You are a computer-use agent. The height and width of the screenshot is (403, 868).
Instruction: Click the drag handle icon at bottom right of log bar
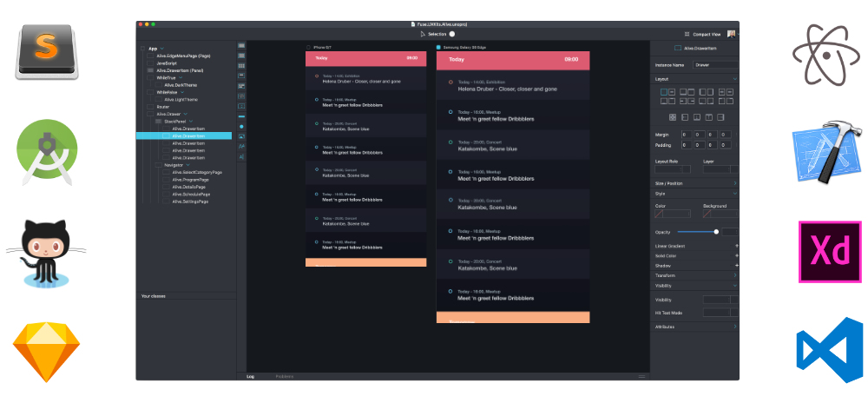pos(641,376)
